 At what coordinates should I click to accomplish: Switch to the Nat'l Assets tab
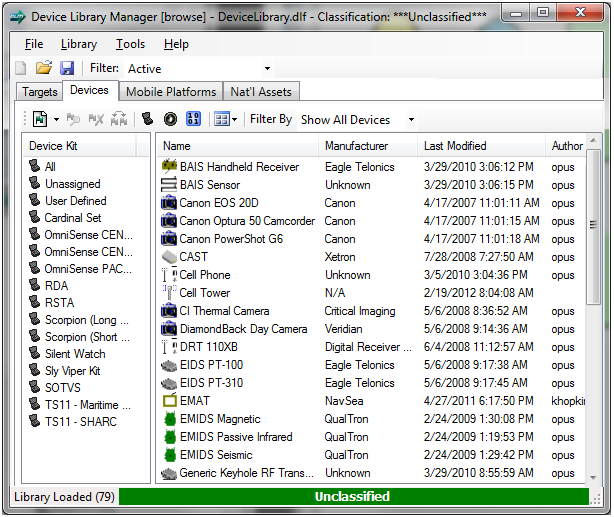(x=261, y=92)
